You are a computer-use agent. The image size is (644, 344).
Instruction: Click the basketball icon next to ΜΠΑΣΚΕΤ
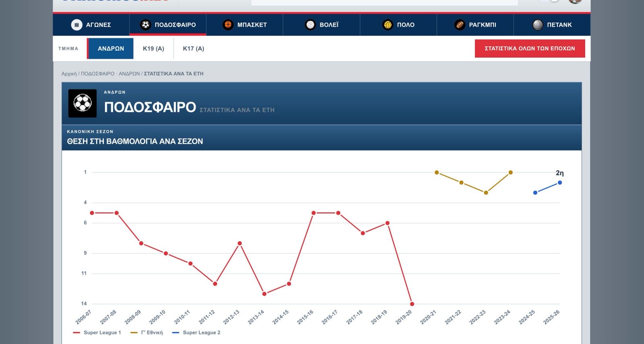(x=228, y=25)
